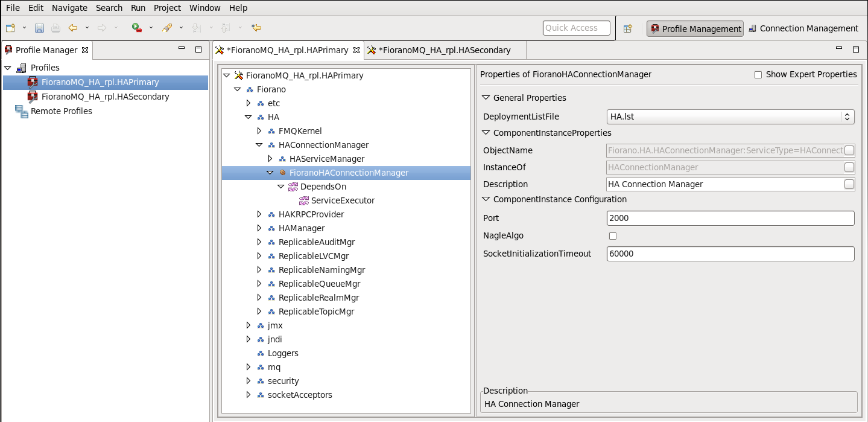Toggle the checkbox beside Description field
Image resolution: width=868 pixels, height=422 pixels.
point(849,184)
